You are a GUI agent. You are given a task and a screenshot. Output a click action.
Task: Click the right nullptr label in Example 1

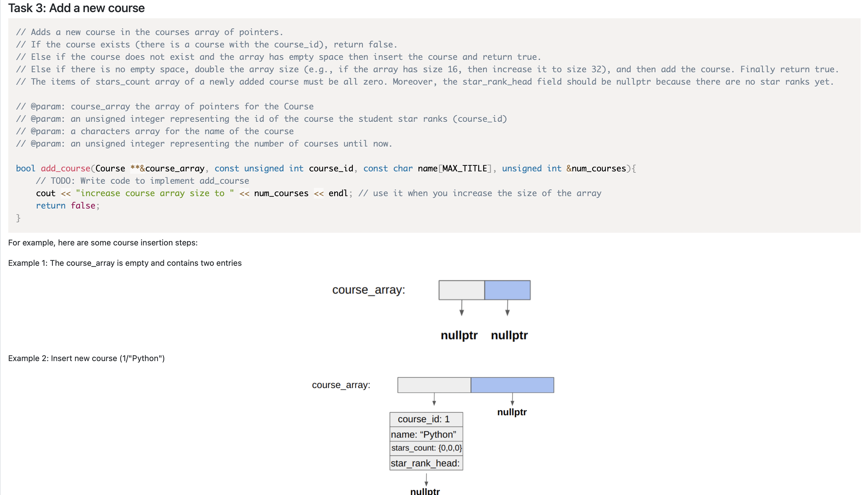pos(509,335)
